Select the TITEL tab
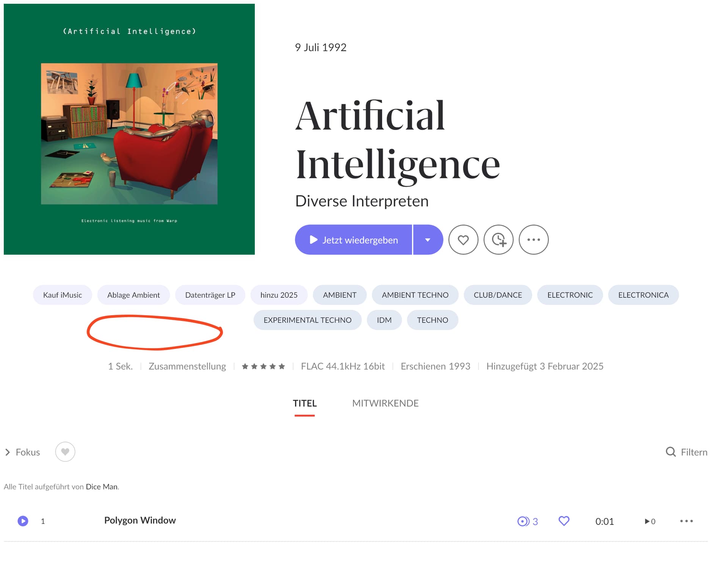Viewport: 728px width, 564px height. tap(304, 403)
